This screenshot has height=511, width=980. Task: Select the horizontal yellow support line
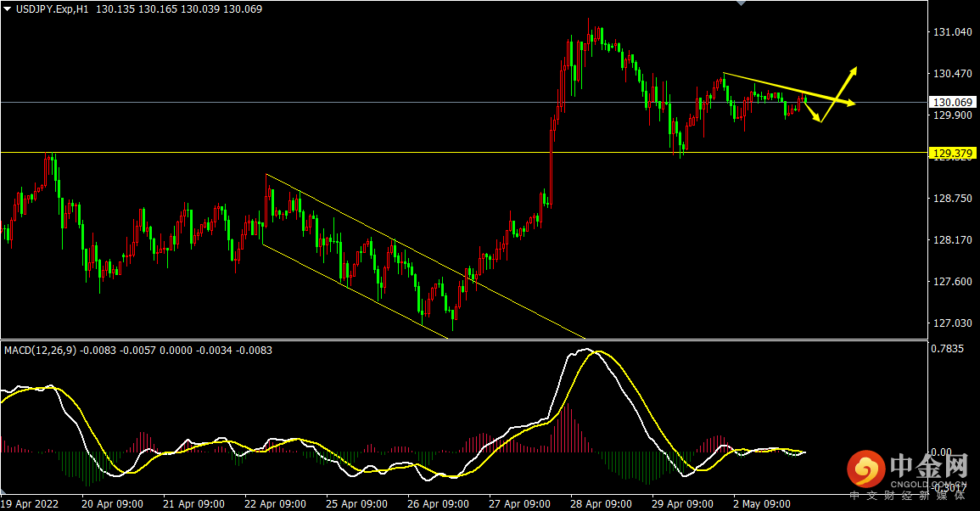tap(462, 152)
